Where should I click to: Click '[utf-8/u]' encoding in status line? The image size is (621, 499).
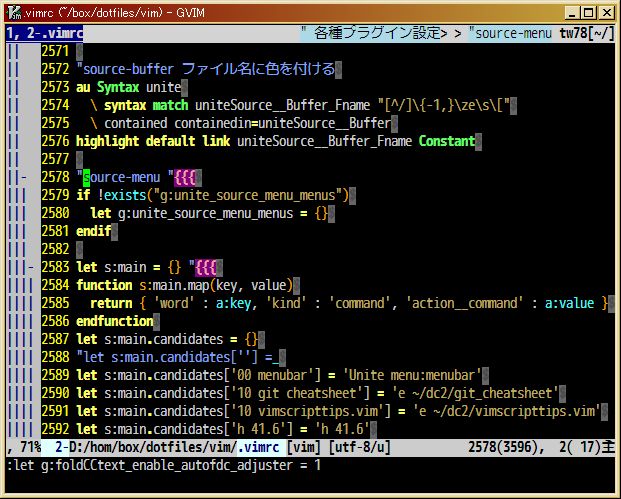coord(359,448)
